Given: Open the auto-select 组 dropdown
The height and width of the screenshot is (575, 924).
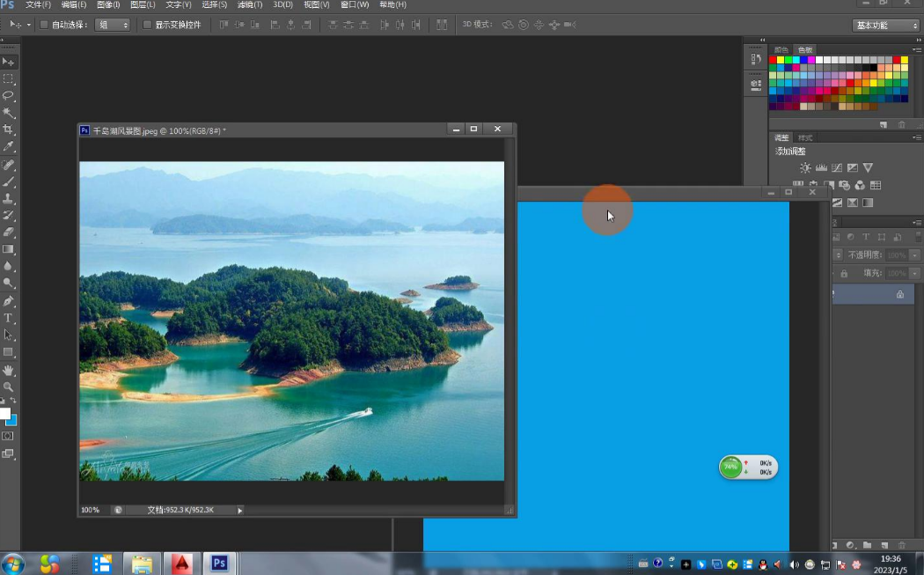Looking at the screenshot, I should pyautogui.click(x=112, y=25).
